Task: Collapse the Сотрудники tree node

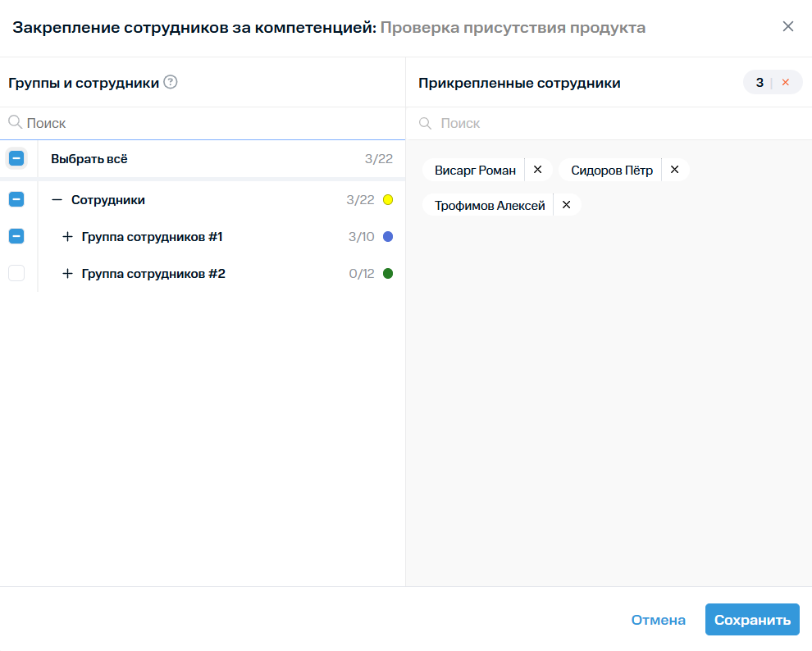Action: point(57,200)
